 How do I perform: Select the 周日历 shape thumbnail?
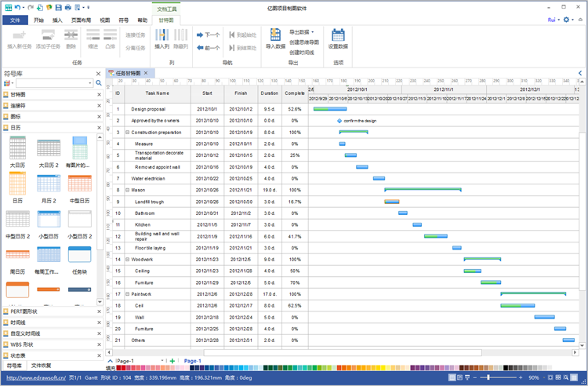click(x=17, y=254)
